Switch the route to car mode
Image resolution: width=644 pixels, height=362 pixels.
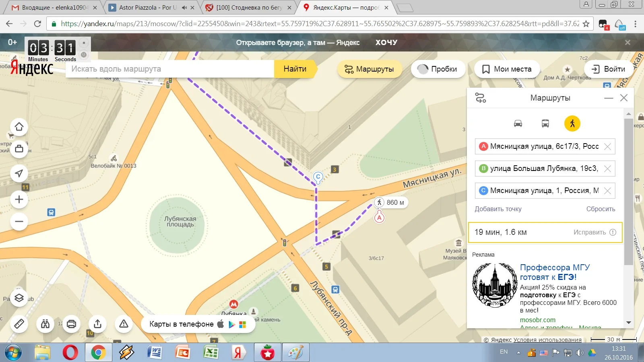point(518,123)
